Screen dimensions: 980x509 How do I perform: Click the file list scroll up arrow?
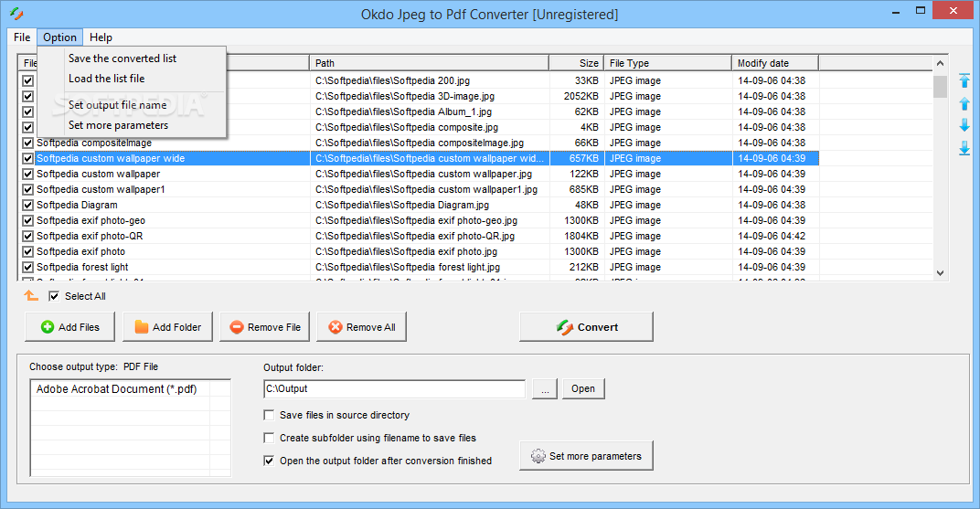click(940, 63)
